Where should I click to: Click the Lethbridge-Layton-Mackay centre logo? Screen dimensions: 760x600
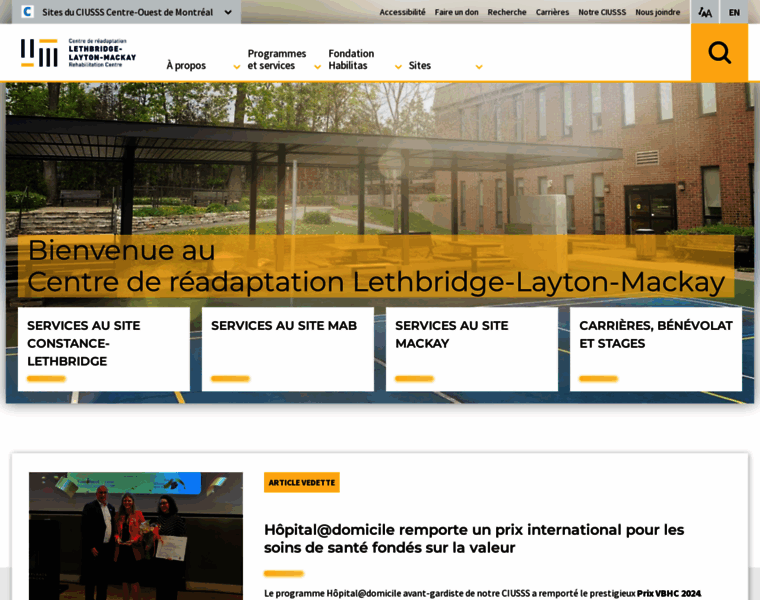(x=78, y=53)
